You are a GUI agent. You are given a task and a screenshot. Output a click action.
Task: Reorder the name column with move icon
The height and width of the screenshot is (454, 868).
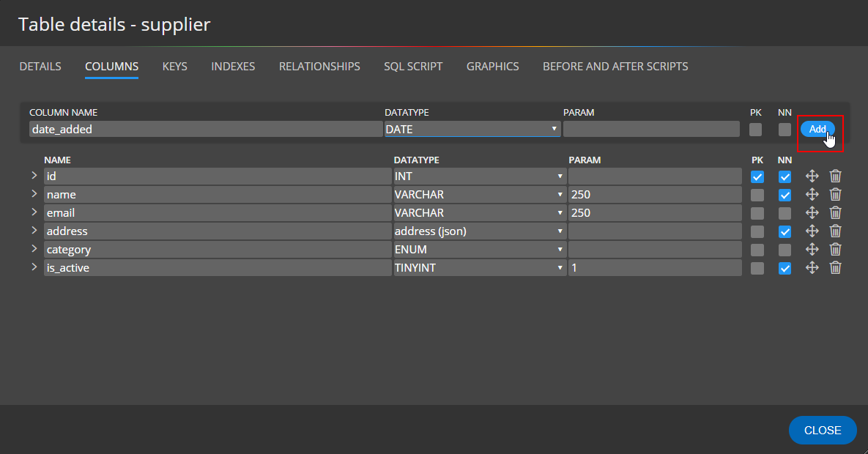point(812,194)
